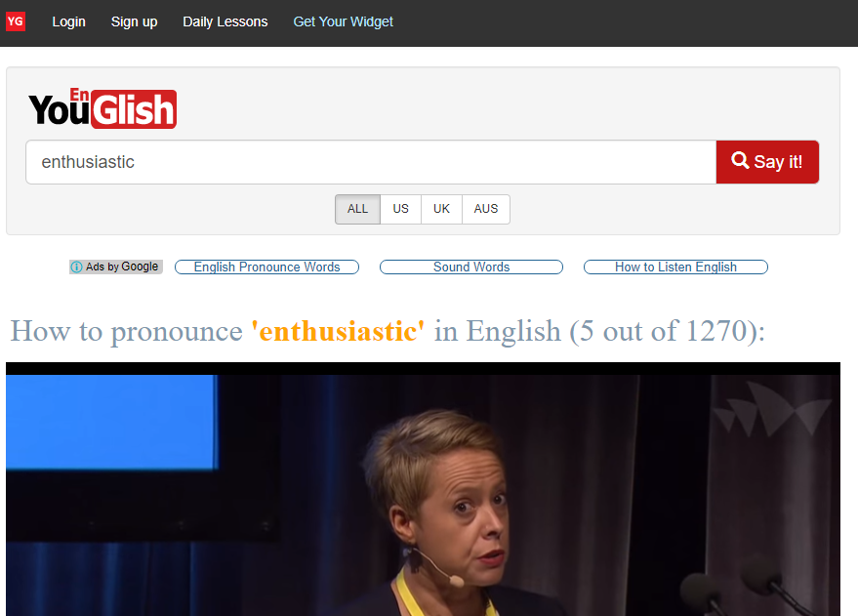The width and height of the screenshot is (858, 616).
Task: Open the Login page
Action: coord(69,21)
